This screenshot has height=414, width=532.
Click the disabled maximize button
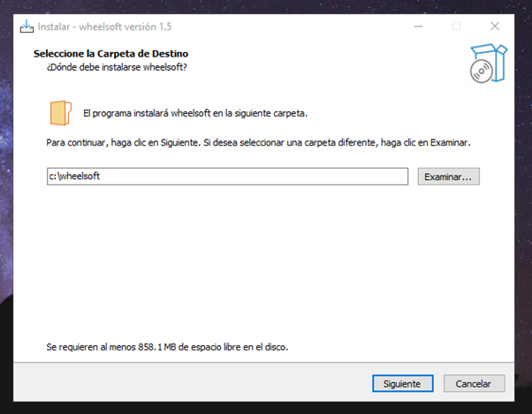457,26
